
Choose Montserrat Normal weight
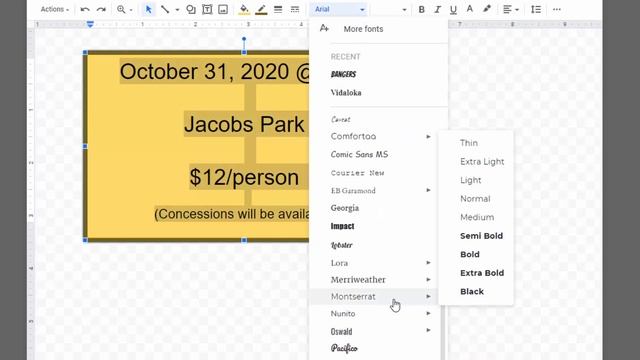pos(475,199)
